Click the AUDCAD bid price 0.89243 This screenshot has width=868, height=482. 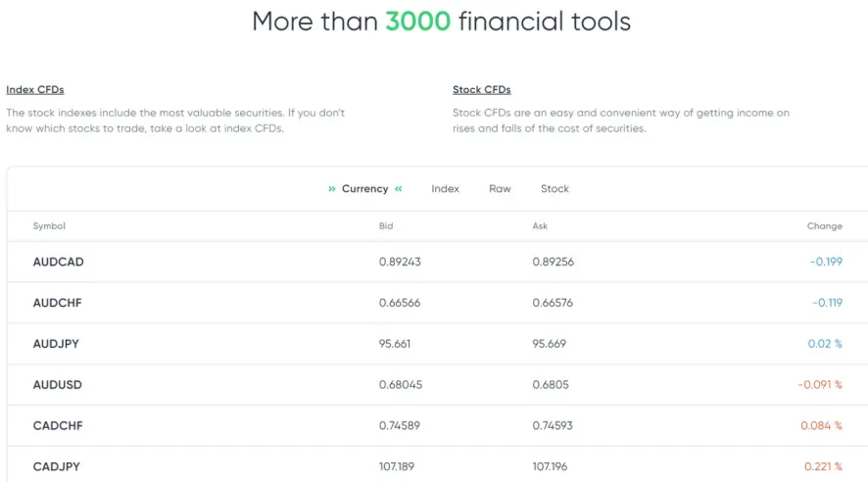point(400,263)
